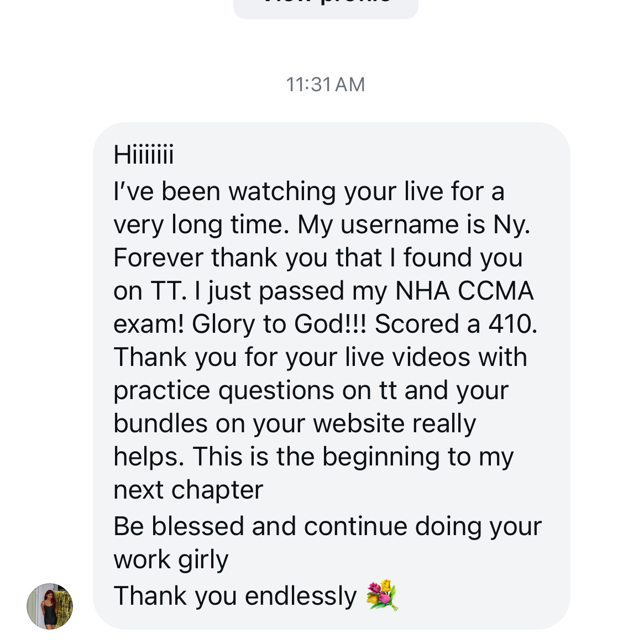Tap the line "next chapter"
This screenshot has height=644, width=644.
tap(188, 490)
